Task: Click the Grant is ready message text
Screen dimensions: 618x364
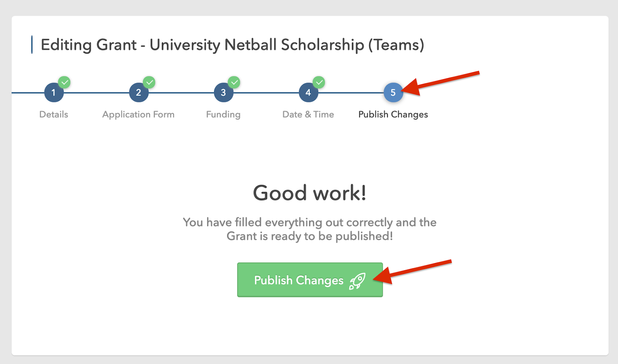Action: pos(310,229)
